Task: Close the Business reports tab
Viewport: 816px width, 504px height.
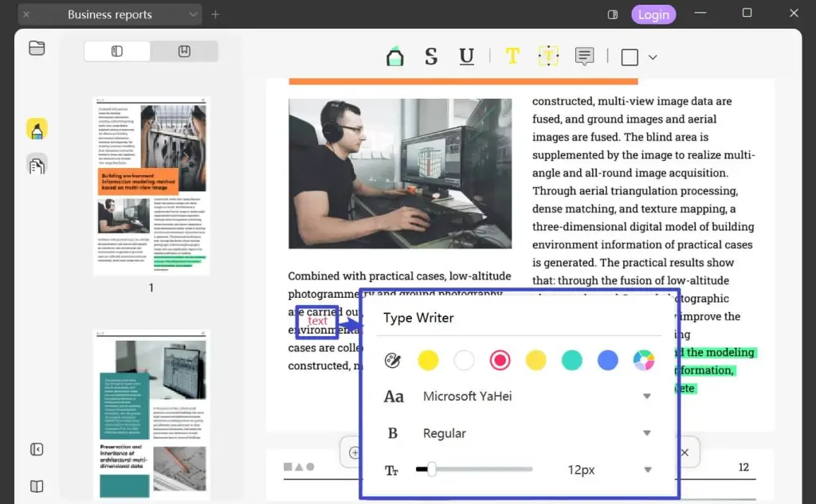Action: click(26, 14)
